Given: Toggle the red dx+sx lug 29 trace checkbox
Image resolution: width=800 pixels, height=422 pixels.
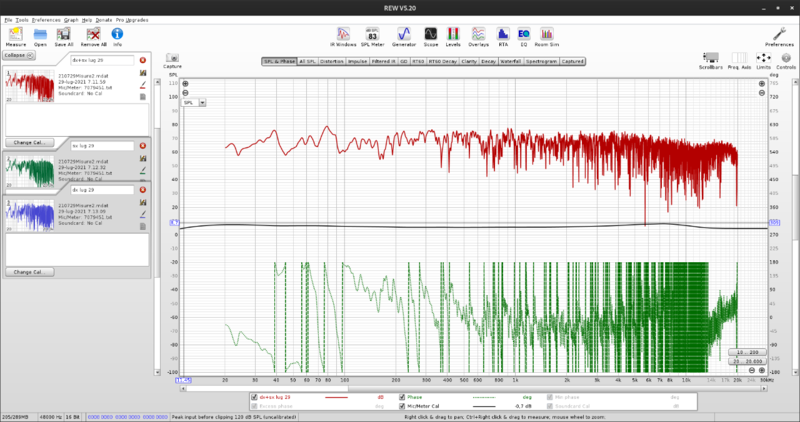Looking at the screenshot, I should coord(255,397).
